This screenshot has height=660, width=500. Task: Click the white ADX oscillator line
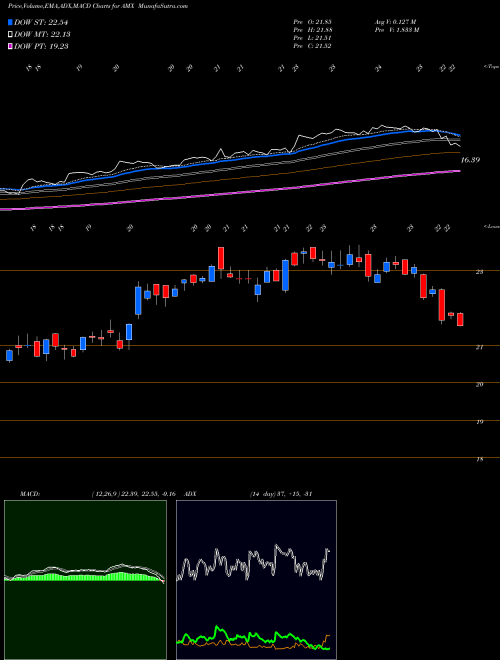(x=253, y=562)
